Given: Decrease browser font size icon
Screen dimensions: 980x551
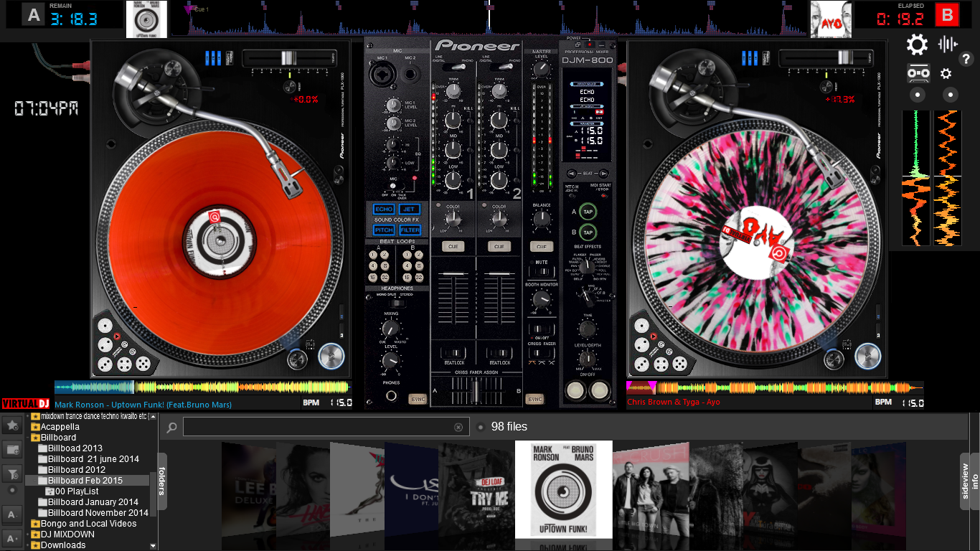Looking at the screenshot, I should click(11, 514).
